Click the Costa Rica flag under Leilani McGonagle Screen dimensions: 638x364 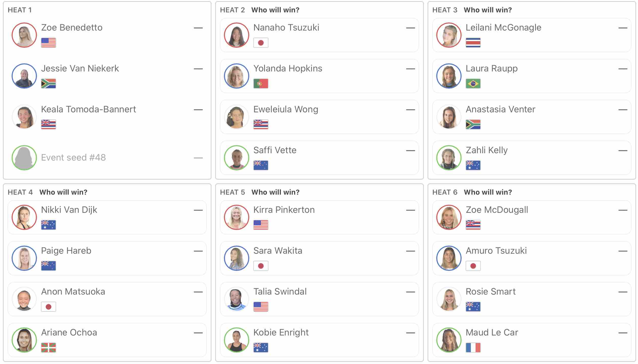(x=473, y=43)
